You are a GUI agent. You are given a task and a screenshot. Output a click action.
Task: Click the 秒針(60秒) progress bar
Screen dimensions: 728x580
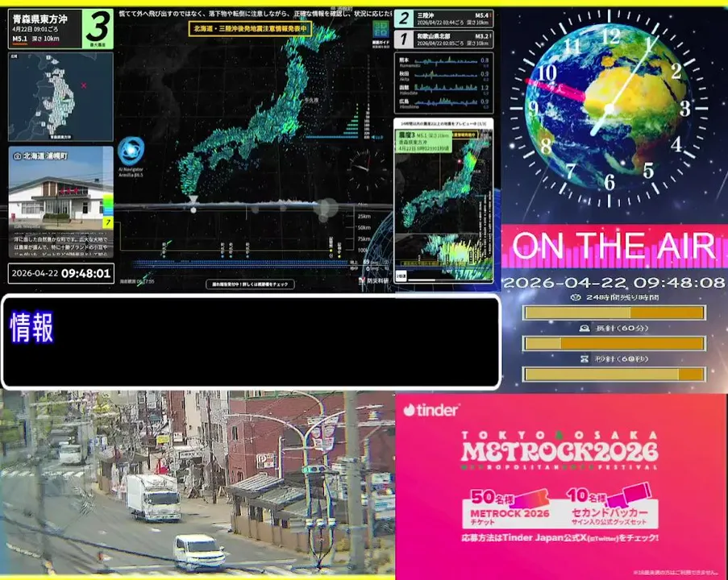614,374
